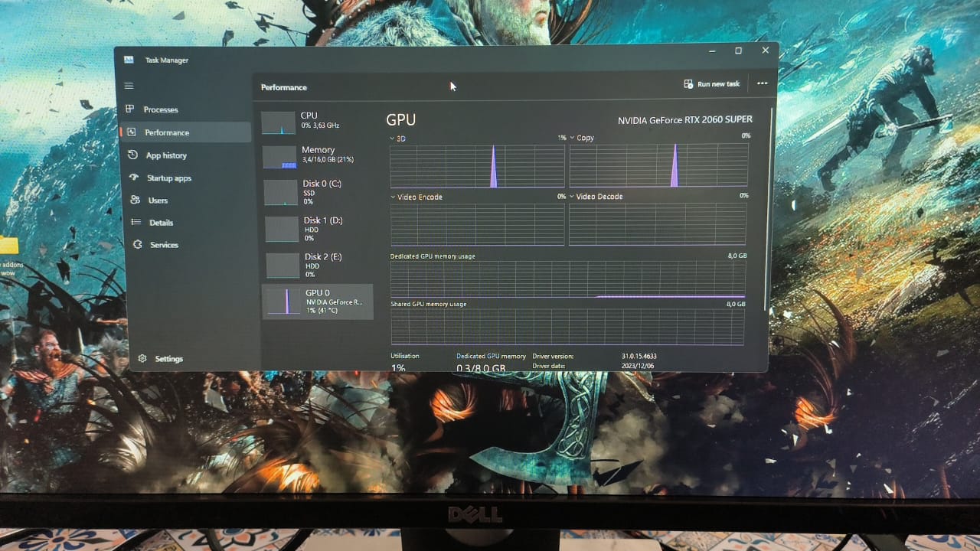
Task: Open the Details list icon
Action: (x=136, y=222)
